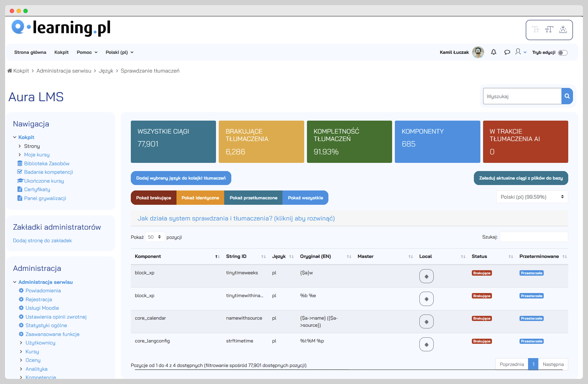Image resolution: width=588 pixels, height=384 pixels.
Task: Click Kamil Łuczak's avatar picture
Action: coord(478,52)
